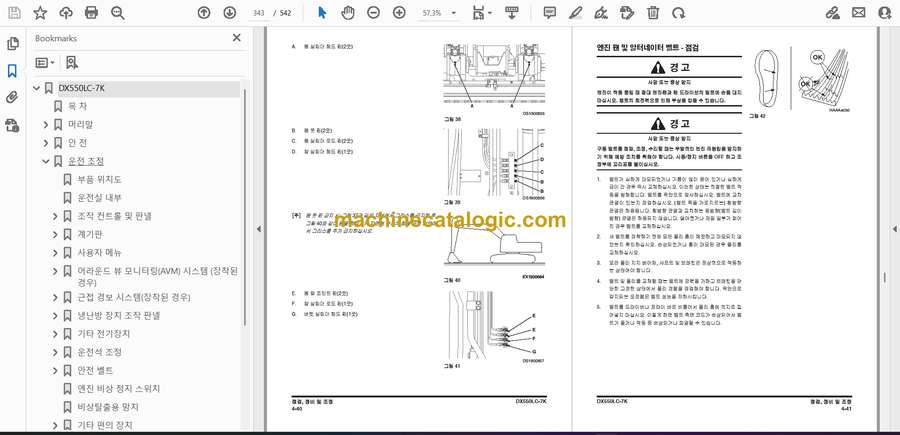
Task: Toggle the Bookmarks panel icon
Action: (x=13, y=71)
